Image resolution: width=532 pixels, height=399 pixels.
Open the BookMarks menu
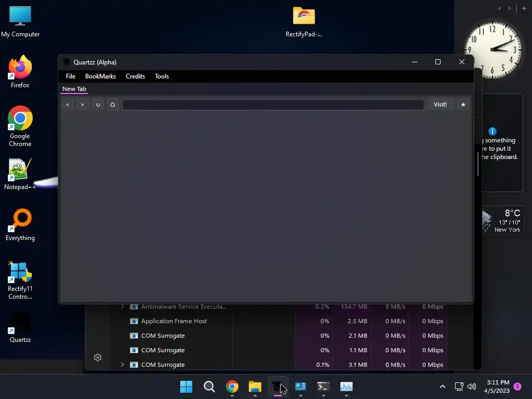click(x=100, y=76)
